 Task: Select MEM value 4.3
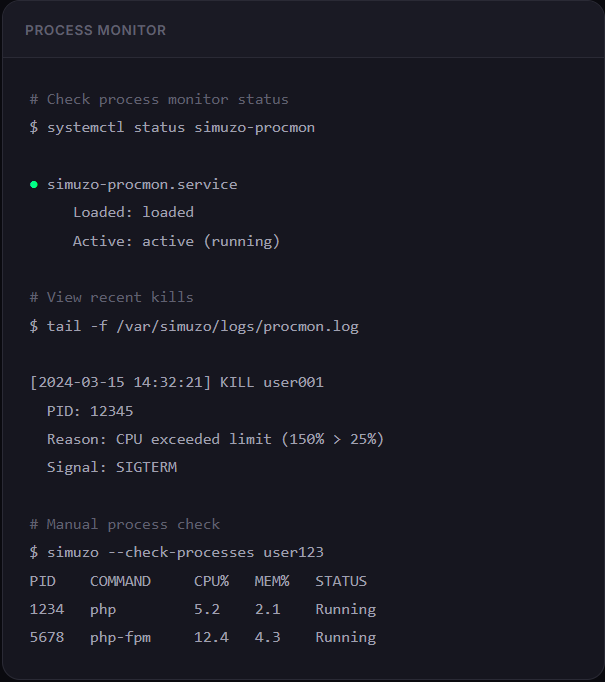tap(267, 638)
